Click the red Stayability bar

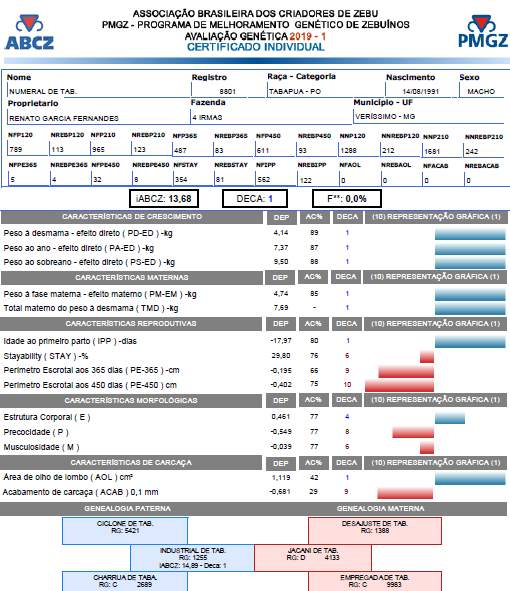click(427, 357)
